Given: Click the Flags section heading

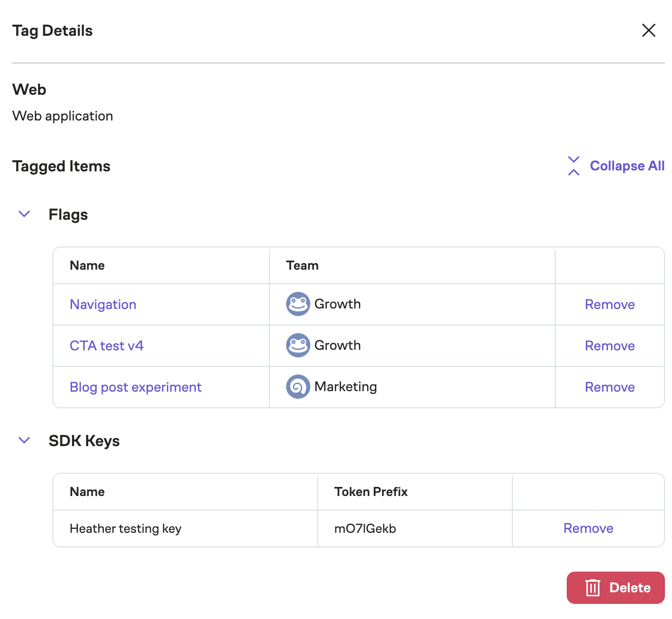Looking at the screenshot, I should [x=68, y=215].
